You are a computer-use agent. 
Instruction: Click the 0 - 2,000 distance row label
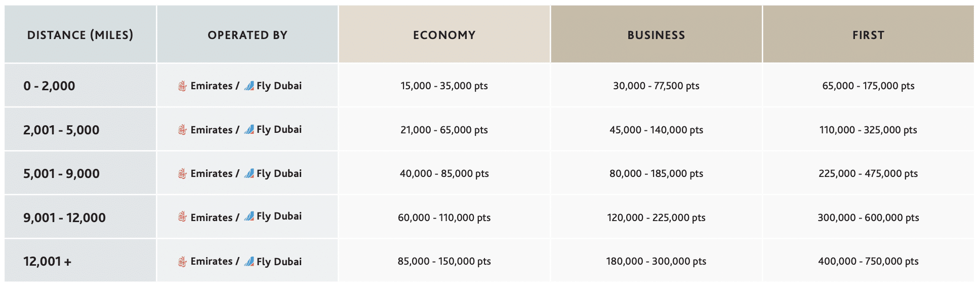(49, 86)
